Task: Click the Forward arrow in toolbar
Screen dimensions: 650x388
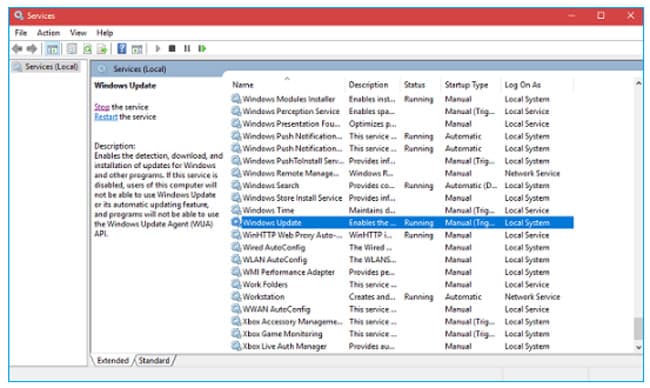Action: [32, 49]
